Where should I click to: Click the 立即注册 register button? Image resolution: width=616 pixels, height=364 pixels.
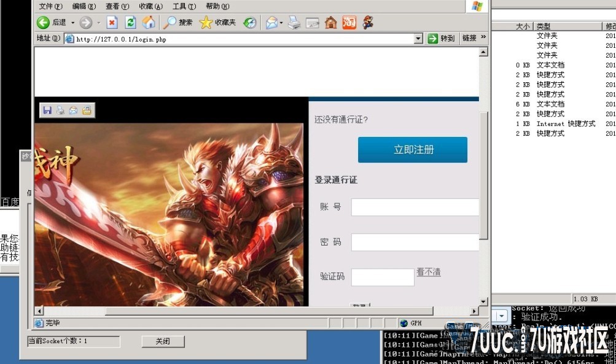pyautogui.click(x=413, y=150)
